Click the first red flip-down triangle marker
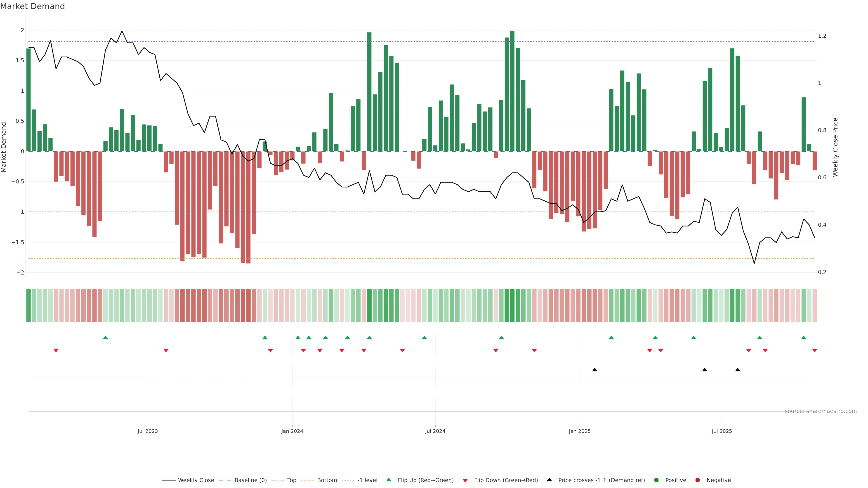 (56, 351)
